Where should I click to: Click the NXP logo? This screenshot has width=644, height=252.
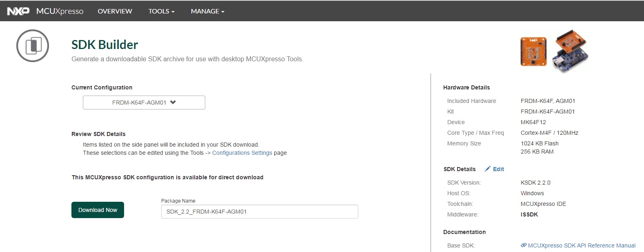click(18, 11)
